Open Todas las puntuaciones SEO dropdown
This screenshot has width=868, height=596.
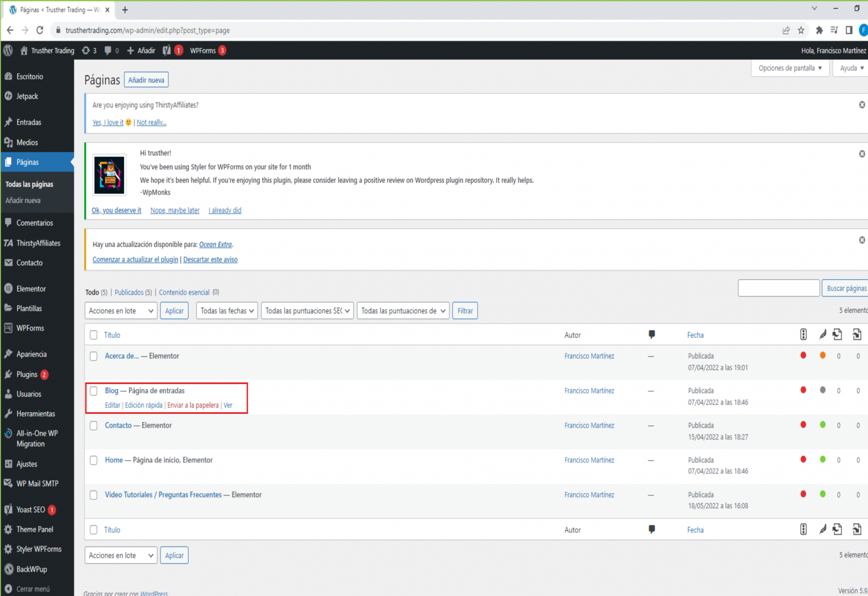tap(307, 311)
